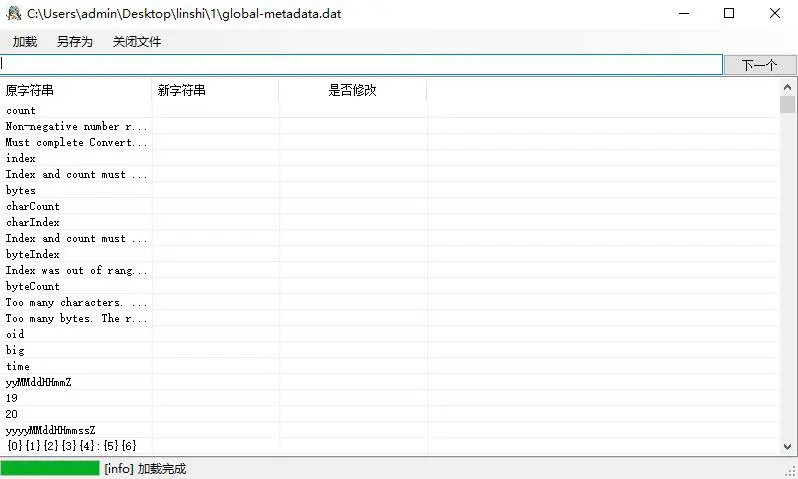This screenshot has height=479, width=798.
Task: Close the global-metadata.dat window
Action: click(775, 13)
